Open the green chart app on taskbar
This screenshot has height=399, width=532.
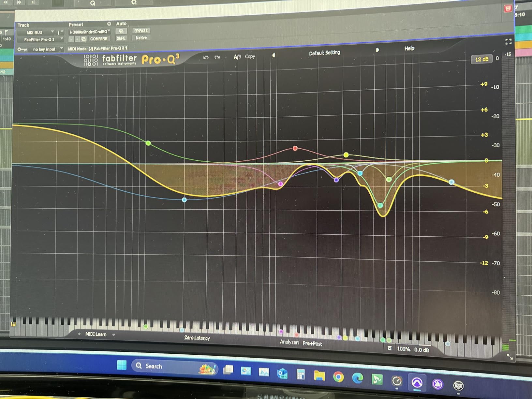[x=377, y=379]
